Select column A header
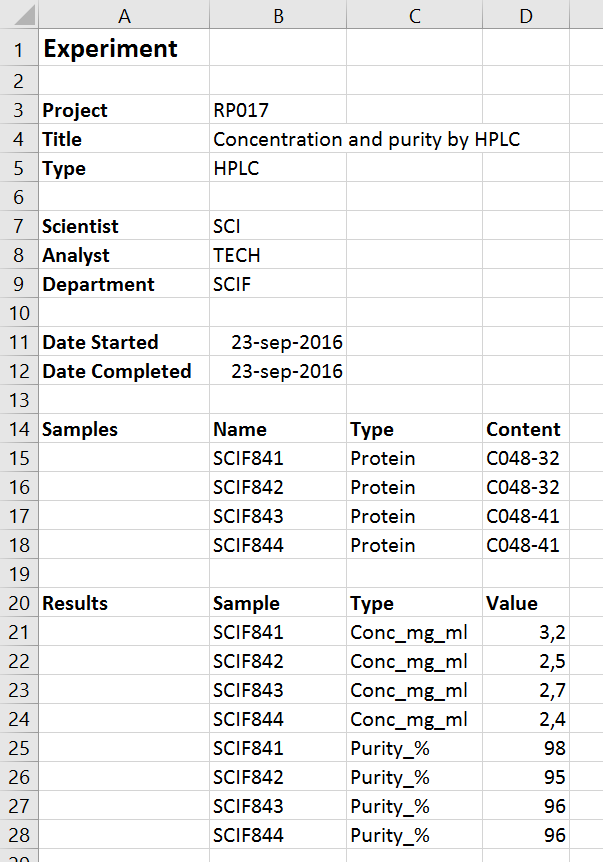Screen dimensions: 603x862 123,15
